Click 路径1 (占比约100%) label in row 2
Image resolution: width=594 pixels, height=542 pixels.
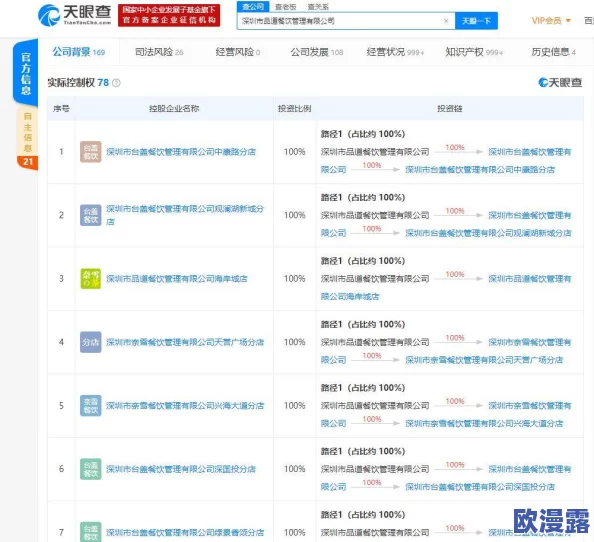(363, 197)
